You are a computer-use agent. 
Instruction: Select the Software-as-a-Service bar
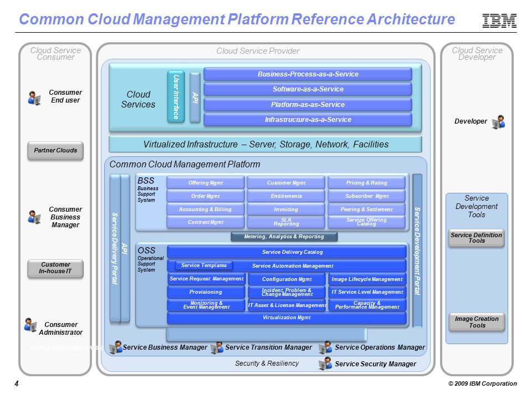click(x=308, y=89)
